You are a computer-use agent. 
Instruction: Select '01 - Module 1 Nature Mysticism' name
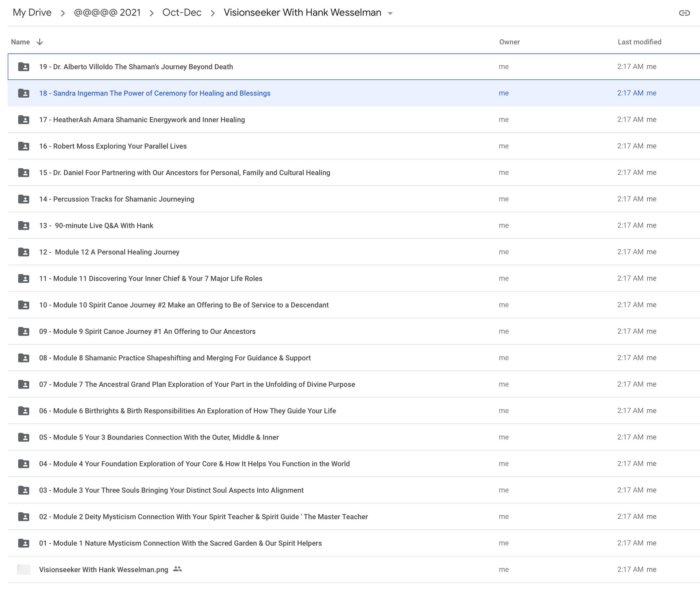[x=181, y=543]
